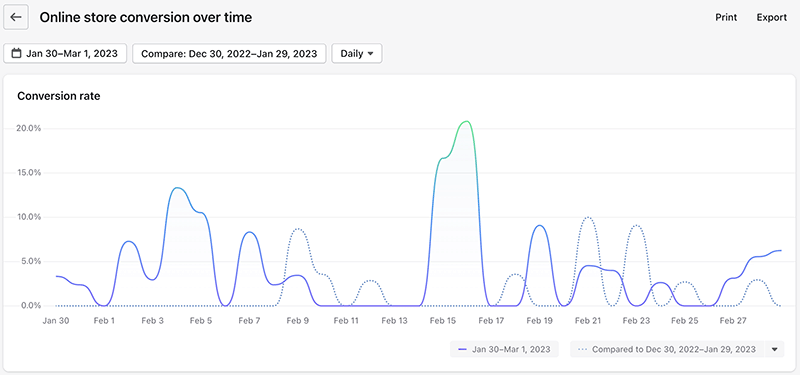
Task: Click the Feb 25 x-axis label
Action: click(684, 321)
